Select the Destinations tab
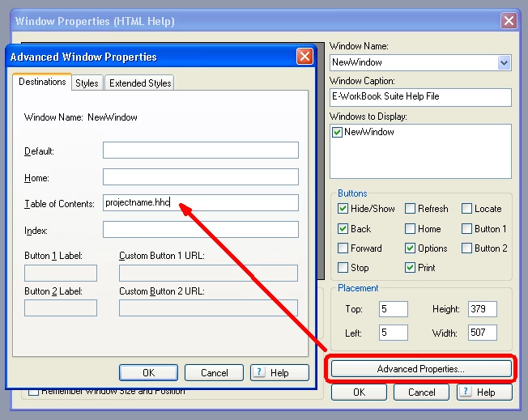 pos(42,82)
